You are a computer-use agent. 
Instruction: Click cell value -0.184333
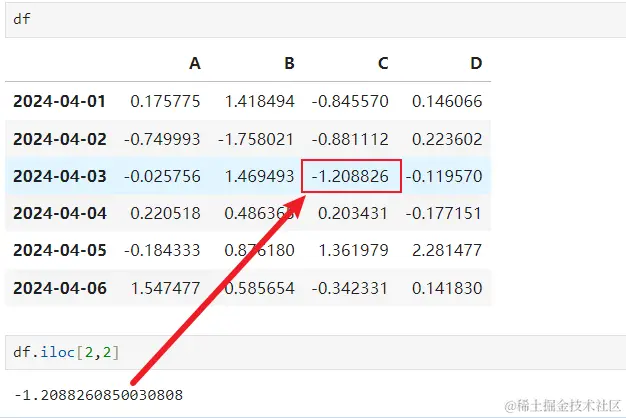[x=162, y=250]
